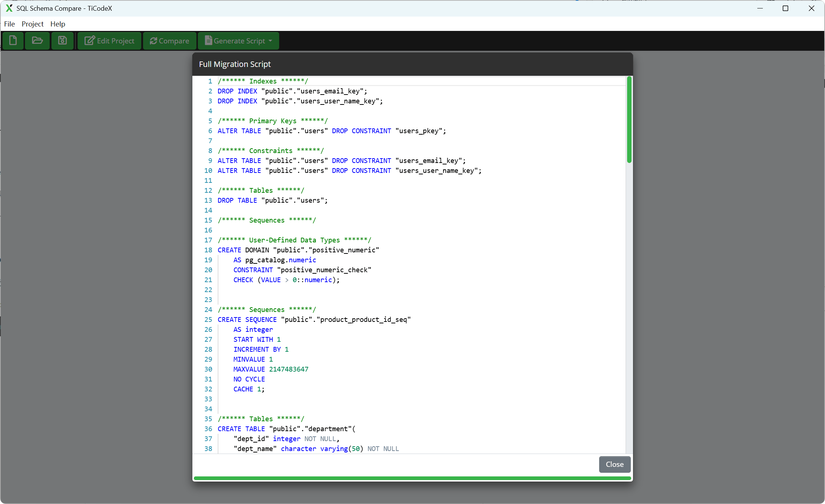Open the Project menu
This screenshot has height=504, width=825.
32,24
